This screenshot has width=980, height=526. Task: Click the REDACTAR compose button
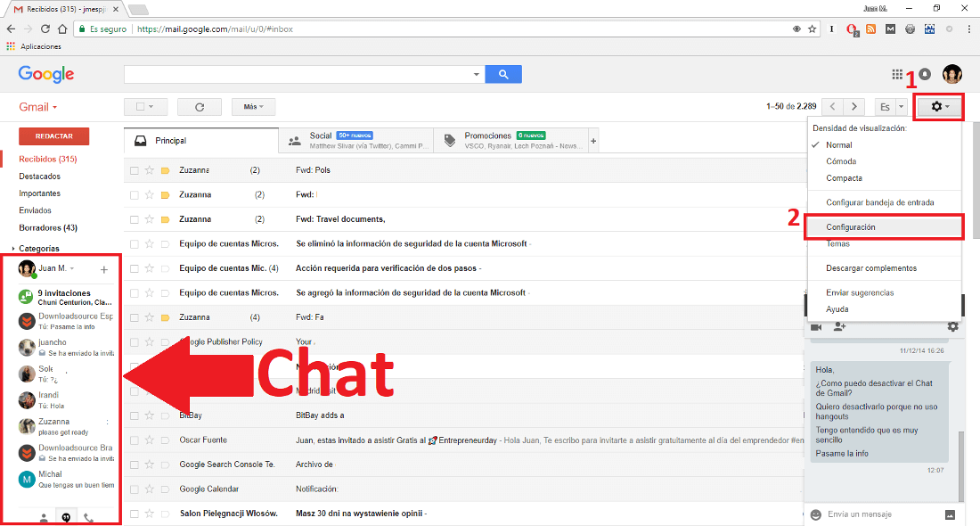(53, 136)
